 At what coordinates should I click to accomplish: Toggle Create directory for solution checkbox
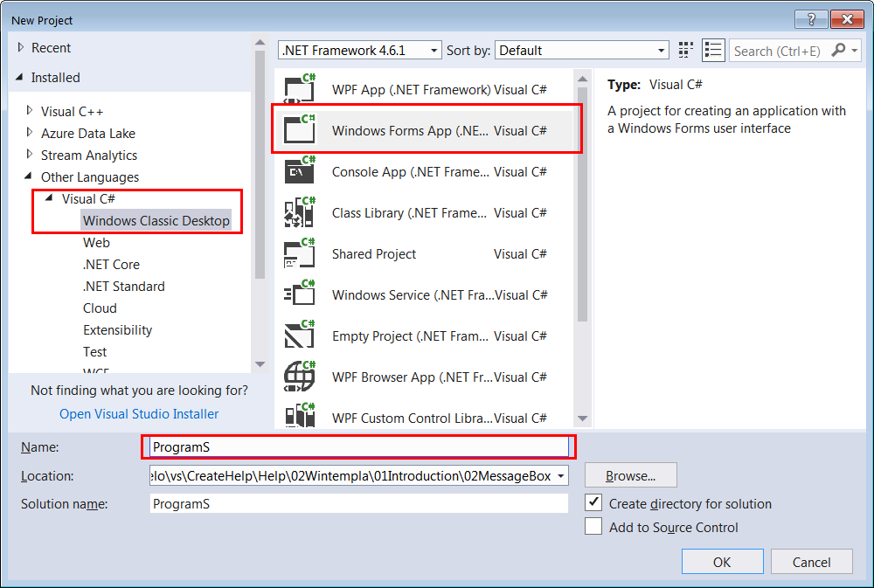pyautogui.click(x=593, y=502)
